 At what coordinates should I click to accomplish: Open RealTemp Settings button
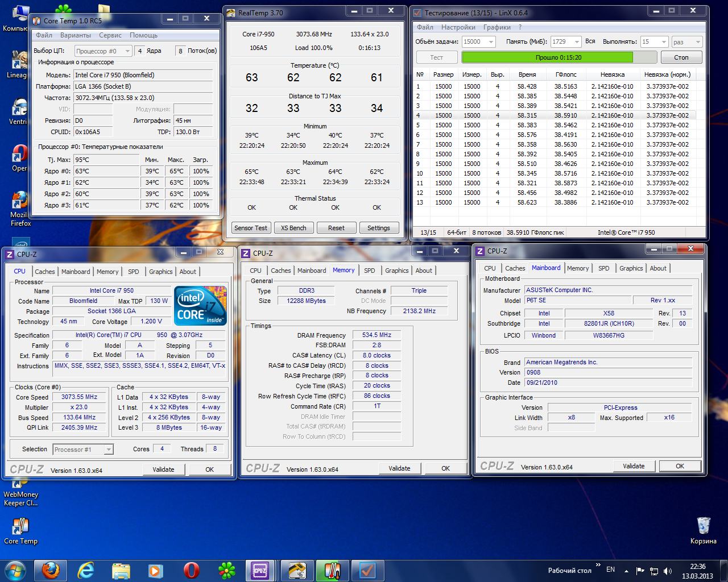(379, 228)
